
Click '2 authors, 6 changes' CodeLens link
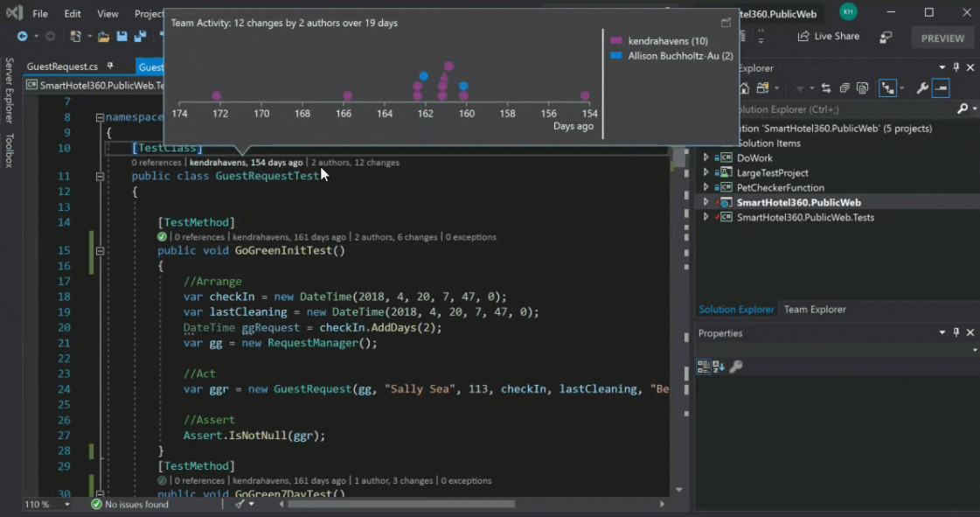[394, 237]
